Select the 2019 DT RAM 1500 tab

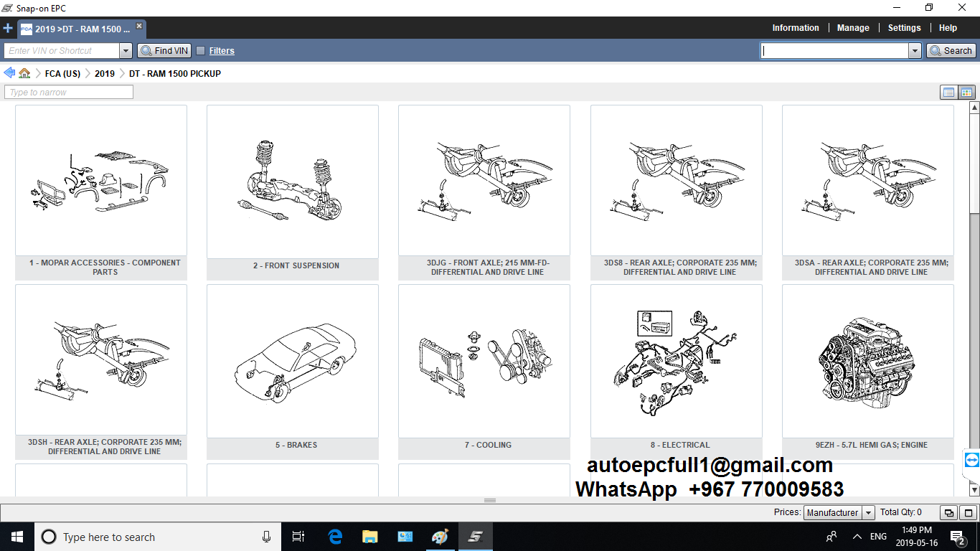pos(82,29)
